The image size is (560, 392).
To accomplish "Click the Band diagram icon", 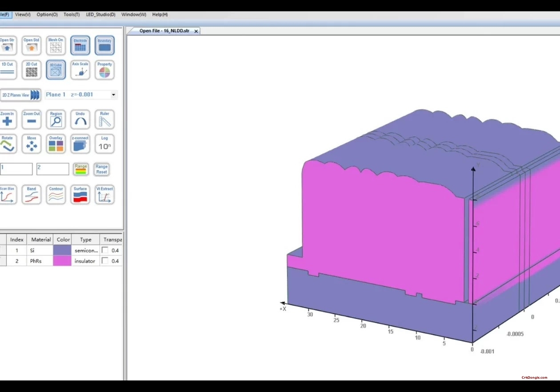I will click(31, 194).
